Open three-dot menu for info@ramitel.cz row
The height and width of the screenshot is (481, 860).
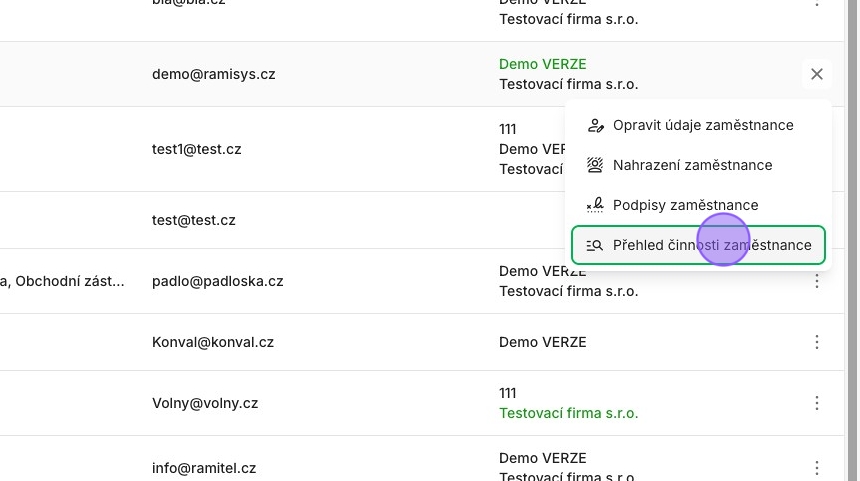tap(817, 468)
